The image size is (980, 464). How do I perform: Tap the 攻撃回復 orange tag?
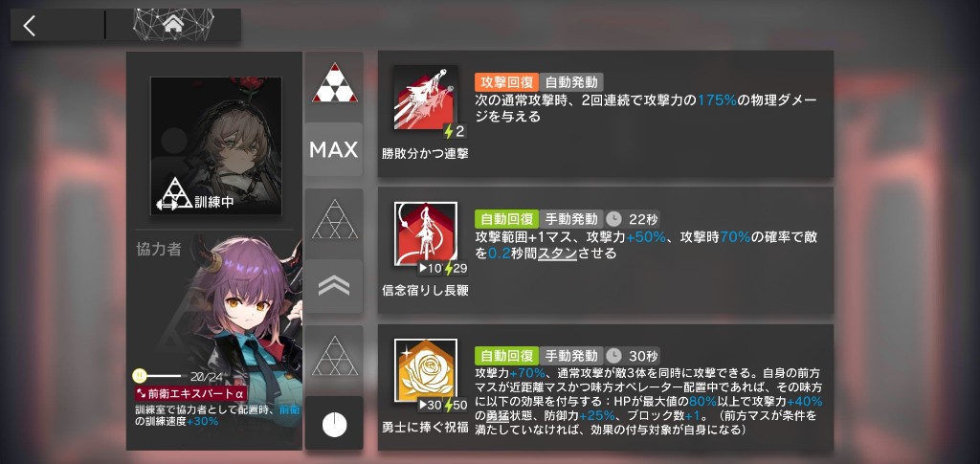click(x=506, y=82)
